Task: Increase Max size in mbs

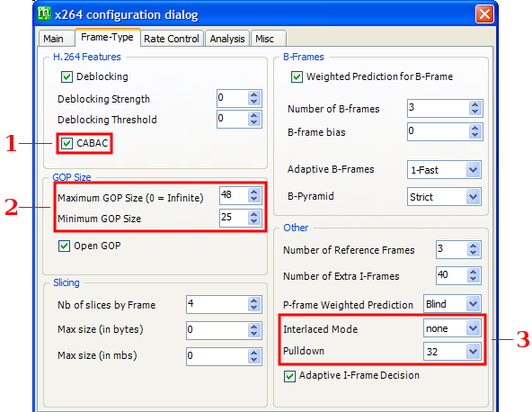Action: [x=254, y=353]
